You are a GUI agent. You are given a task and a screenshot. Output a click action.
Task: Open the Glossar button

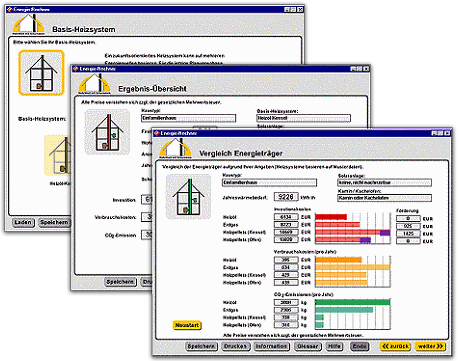[308, 347]
